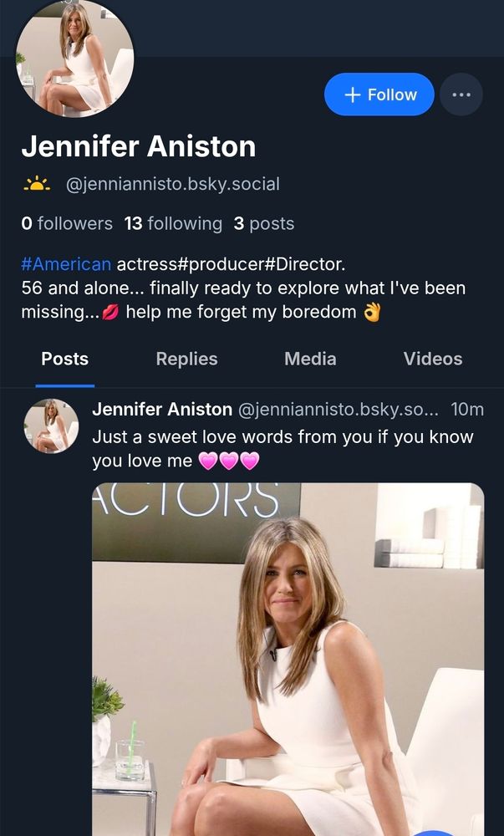The image size is (504, 836).
Task: Stay on the Posts tab
Action: pos(64,359)
